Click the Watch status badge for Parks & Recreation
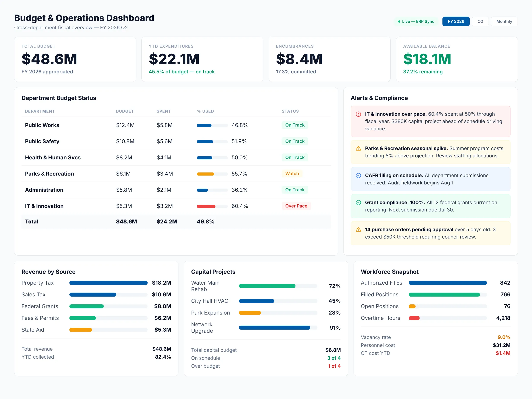This screenshot has height=399, width=532. (x=292, y=173)
